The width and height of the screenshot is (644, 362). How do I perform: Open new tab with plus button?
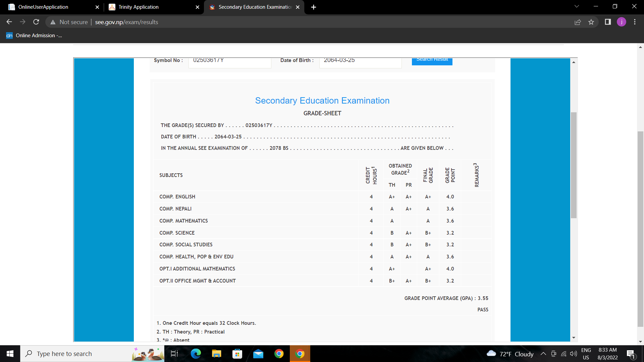point(313,7)
